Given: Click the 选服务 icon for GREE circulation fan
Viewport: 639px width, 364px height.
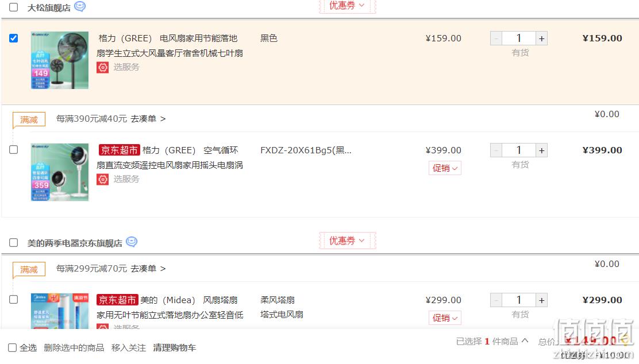Looking at the screenshot, I should [103, 179].
